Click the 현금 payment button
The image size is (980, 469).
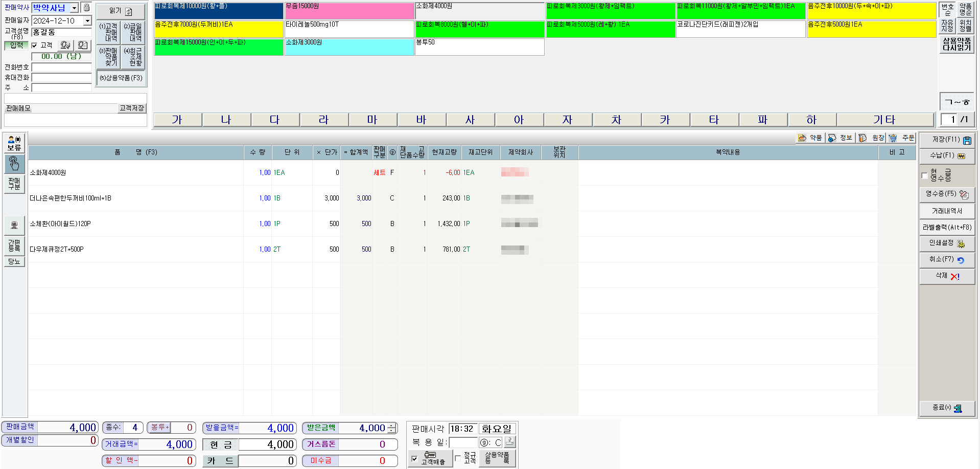(x=221, y=445)
